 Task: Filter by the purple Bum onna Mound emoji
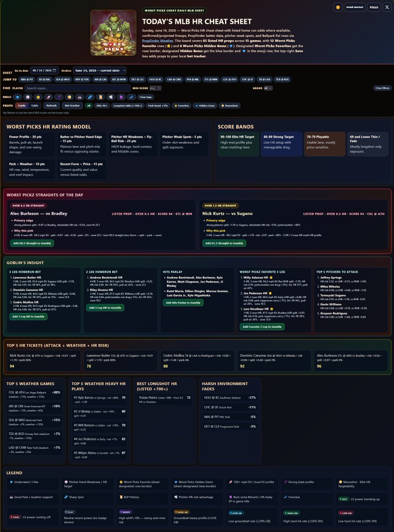point(121,97)
